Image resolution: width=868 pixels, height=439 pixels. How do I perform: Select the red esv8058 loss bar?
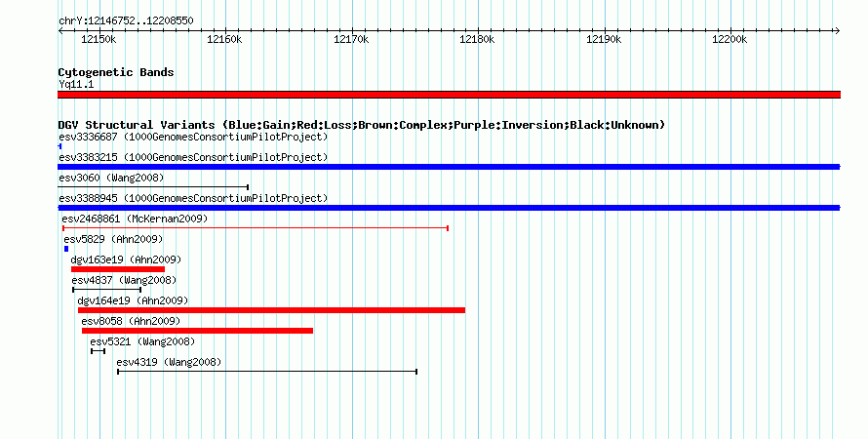pyautogui.click(x=198, y=331)
